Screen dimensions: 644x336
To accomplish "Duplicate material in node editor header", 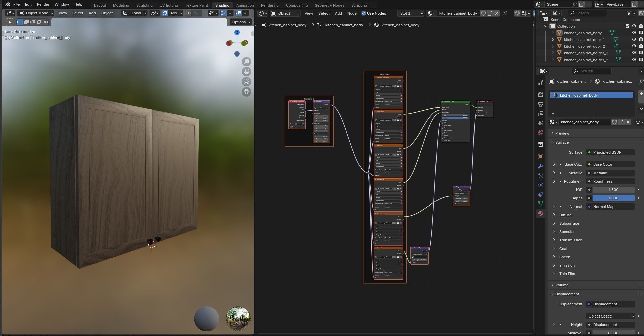I will 490,13.
